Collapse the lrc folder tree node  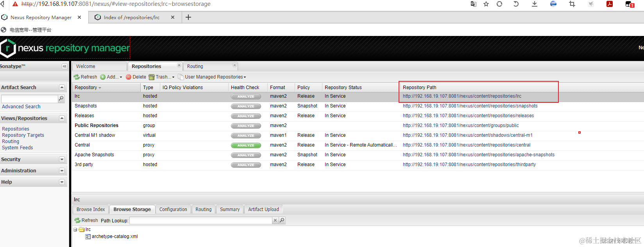tap(75, 230)
